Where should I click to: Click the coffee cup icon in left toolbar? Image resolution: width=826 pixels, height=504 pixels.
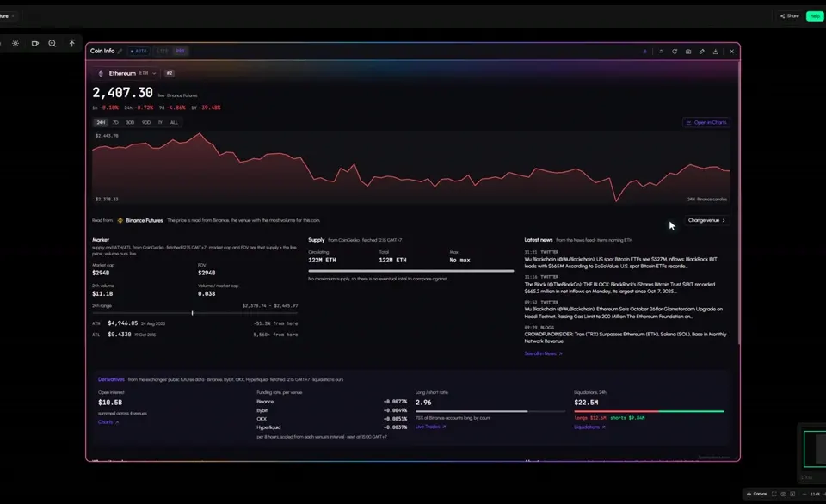tap(34, 43)
